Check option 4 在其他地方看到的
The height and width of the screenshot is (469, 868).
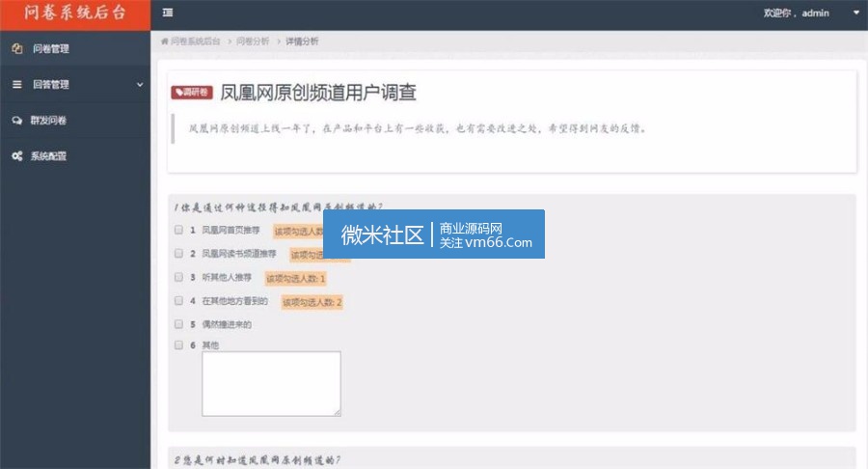[178, 301]
